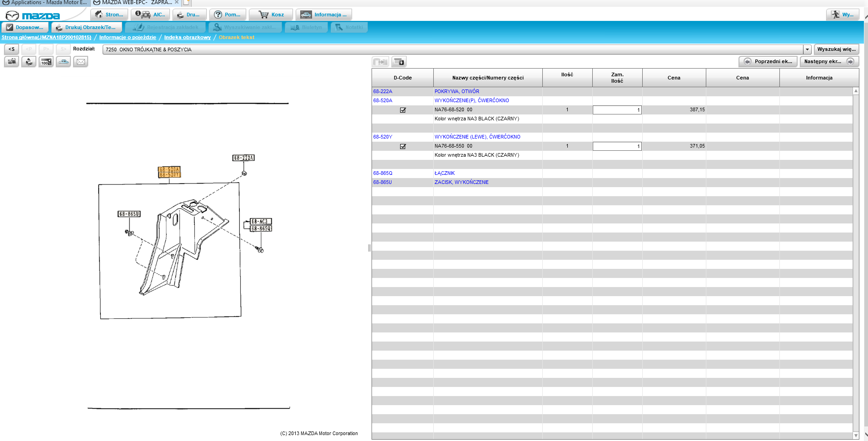The width and height of the screenshot is (868, 441).
Task: Click the Wyszukaj wię... button
Action: 836,49
